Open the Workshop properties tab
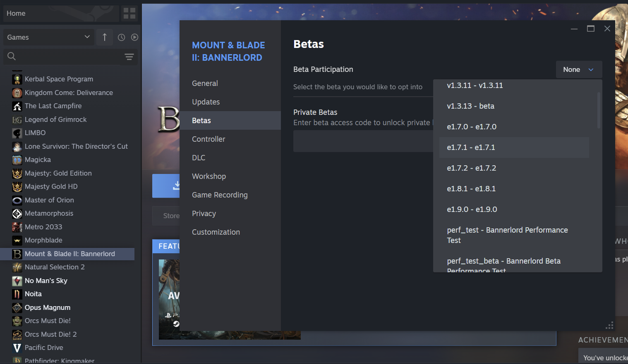Image resolution: width=628 pixels, height=364 pixels. (x=230, y=176)
